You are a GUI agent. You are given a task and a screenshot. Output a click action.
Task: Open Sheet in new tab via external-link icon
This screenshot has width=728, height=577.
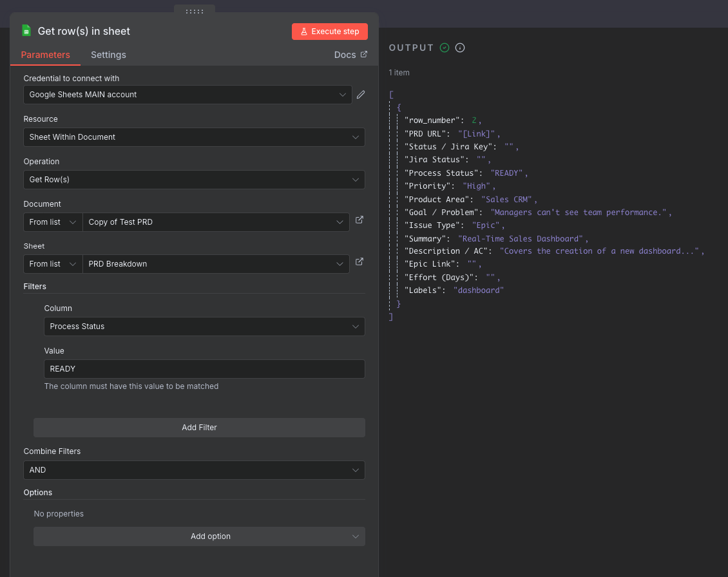359,261
